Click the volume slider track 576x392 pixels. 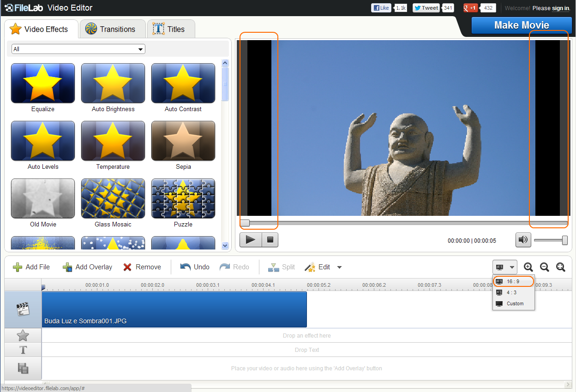pyautogui.click(x=551, y=240)
